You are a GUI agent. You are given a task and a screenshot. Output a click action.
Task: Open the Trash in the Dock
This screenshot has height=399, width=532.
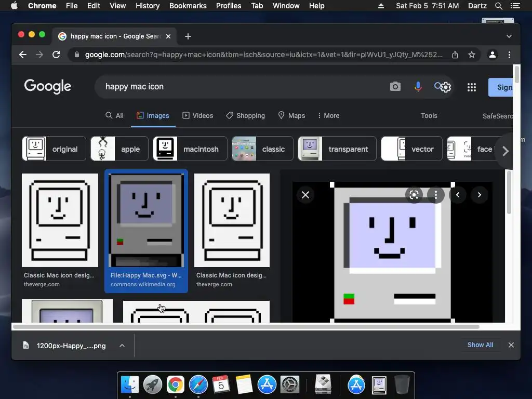click(x=402, y=384)
